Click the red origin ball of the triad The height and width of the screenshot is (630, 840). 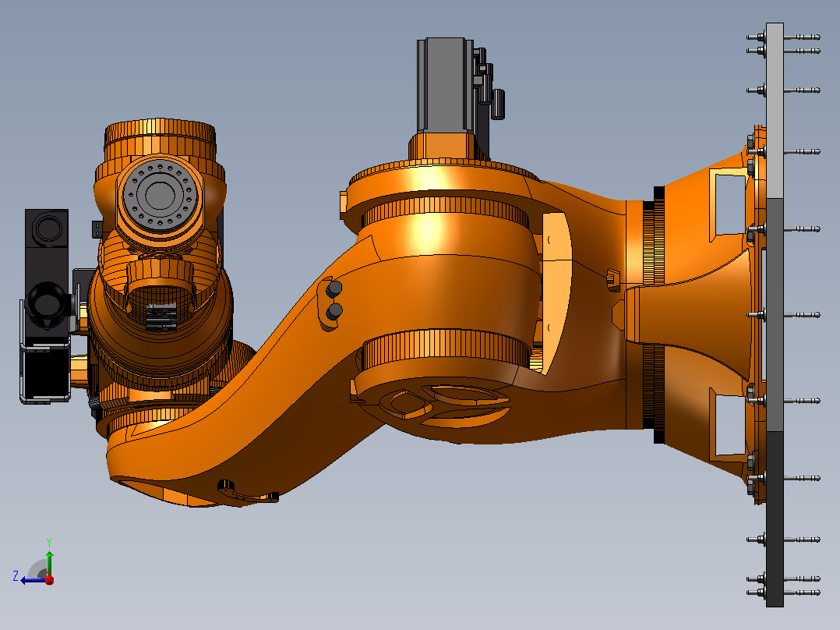49,579
